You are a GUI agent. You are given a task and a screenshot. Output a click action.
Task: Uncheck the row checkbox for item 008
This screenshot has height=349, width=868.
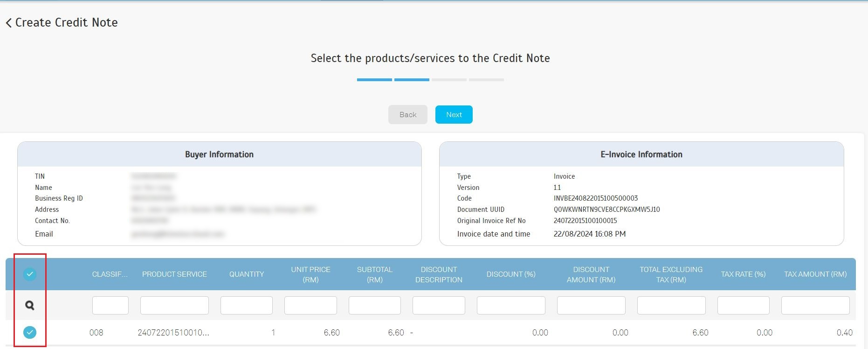30,332
